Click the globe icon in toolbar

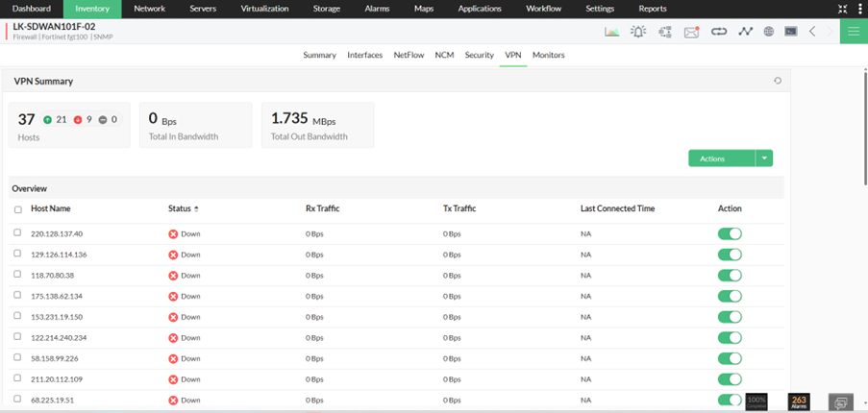point(769,32)
